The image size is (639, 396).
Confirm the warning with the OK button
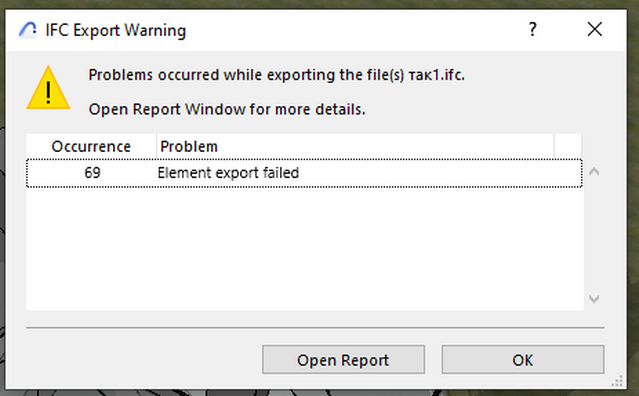pos(522,360)
